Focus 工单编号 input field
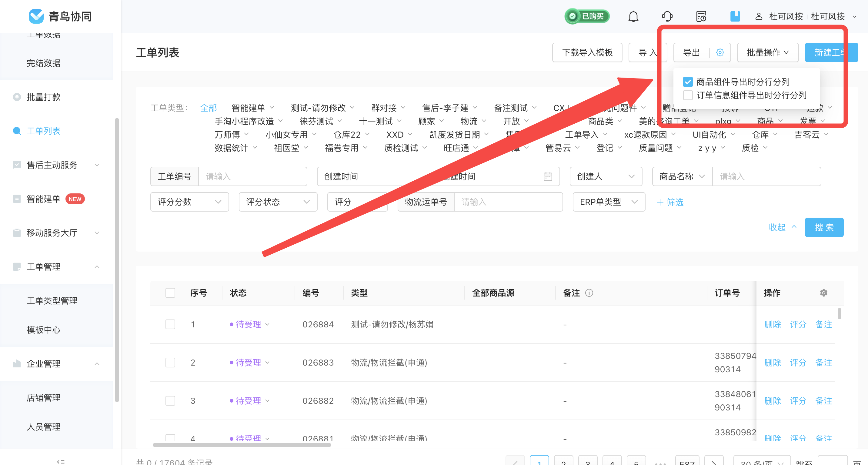The image size is (868, 465). pos(252,176)
